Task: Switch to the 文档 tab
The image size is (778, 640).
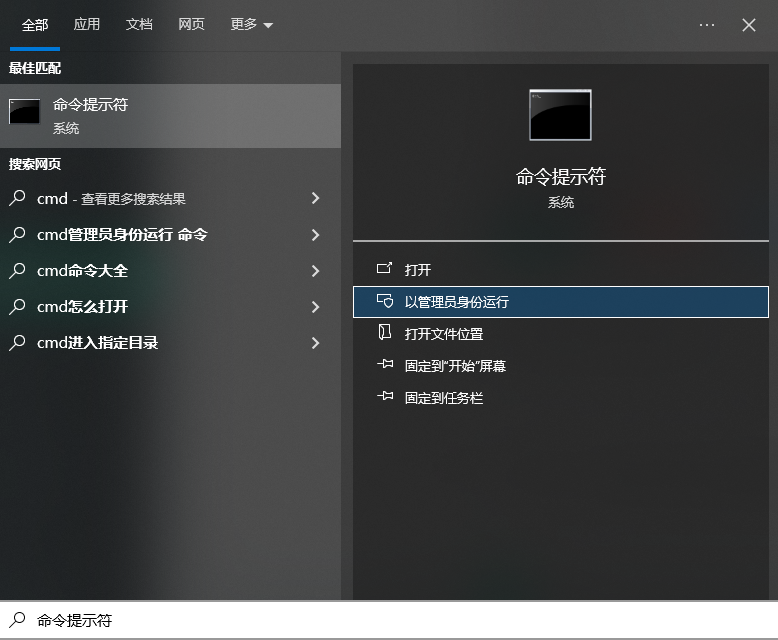Action: point(139,24)
